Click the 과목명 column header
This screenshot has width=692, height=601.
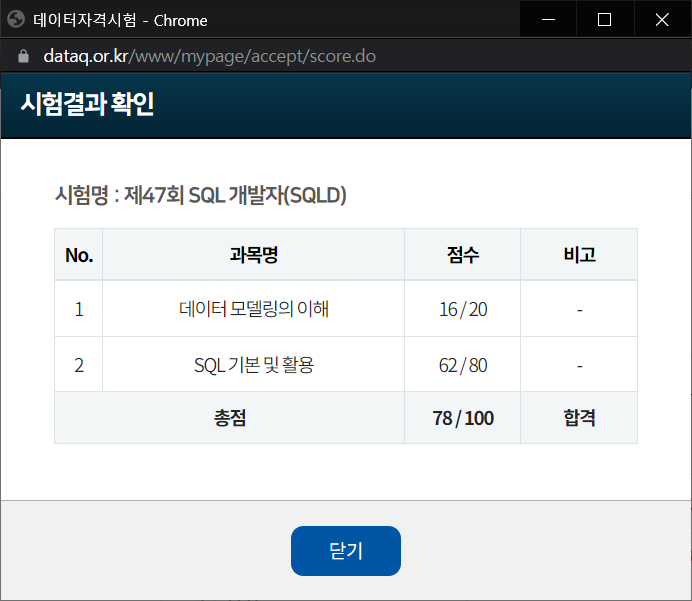tap(253, 255)
